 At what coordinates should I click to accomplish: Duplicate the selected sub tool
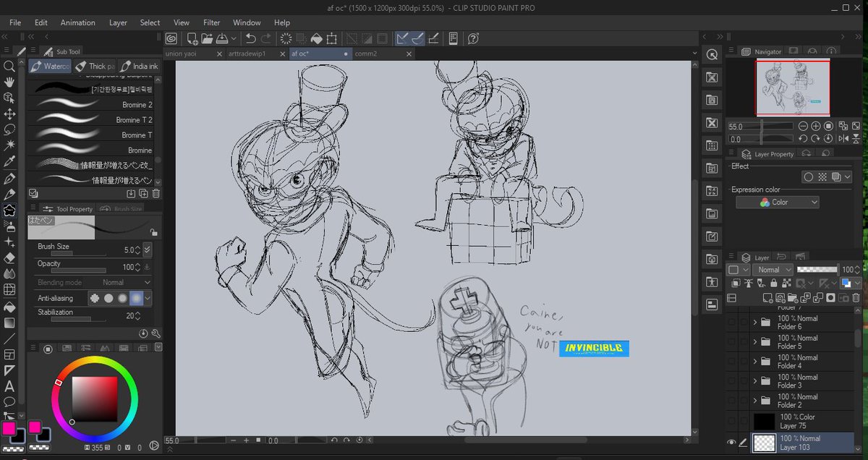143,193
